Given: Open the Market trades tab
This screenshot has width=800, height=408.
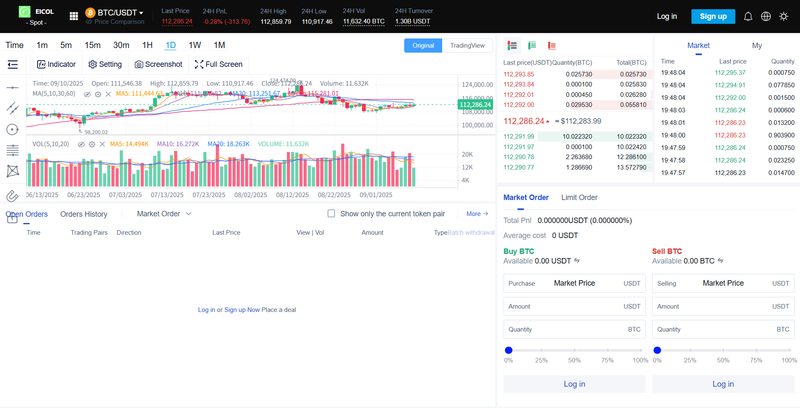Looking at the screenshot, I should coord(698,45).
